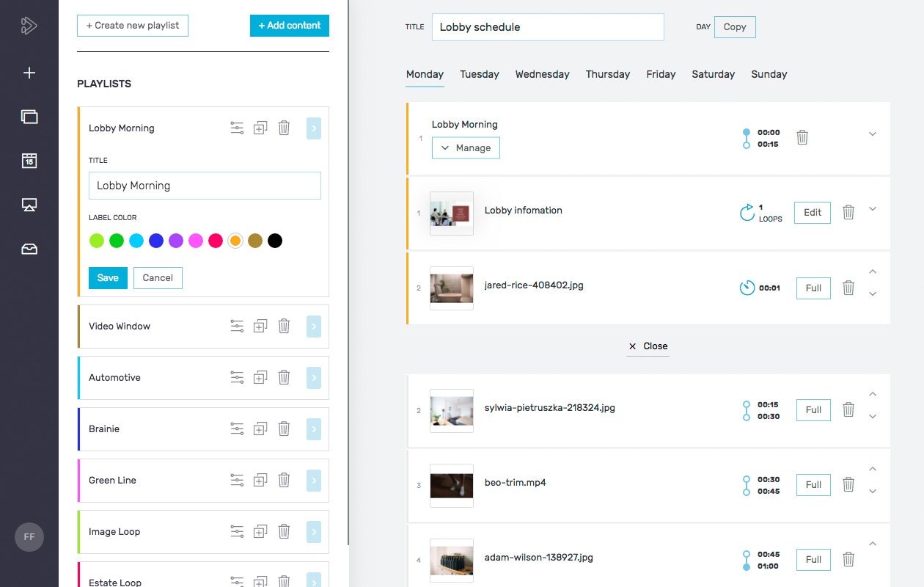Image resolution: width=924 pixels, height=587 pixels.
Task: Open the FF user avatar
Action: (x=29, y=537)
